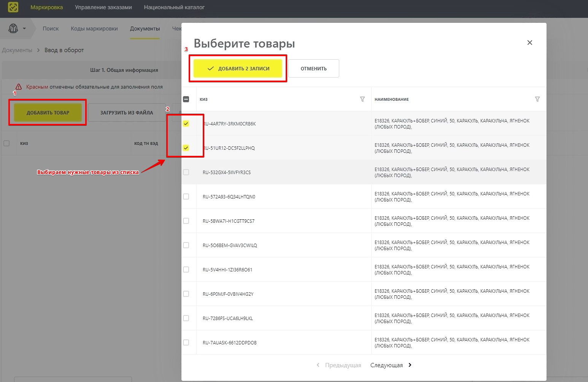Switch to the Документы tab
The height and width of the screenshot is (382, 588).
(145, 29)
